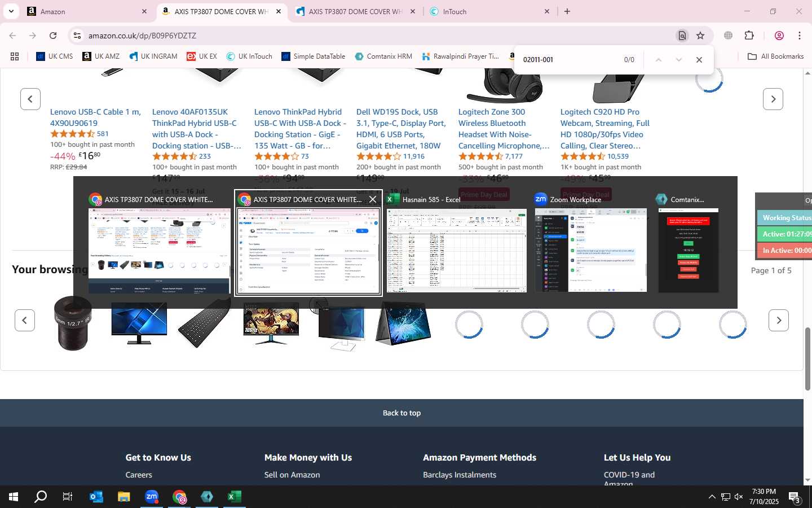Close the InTouch tab
Viewport: 812px width, 508px height.
coord(547,11)
